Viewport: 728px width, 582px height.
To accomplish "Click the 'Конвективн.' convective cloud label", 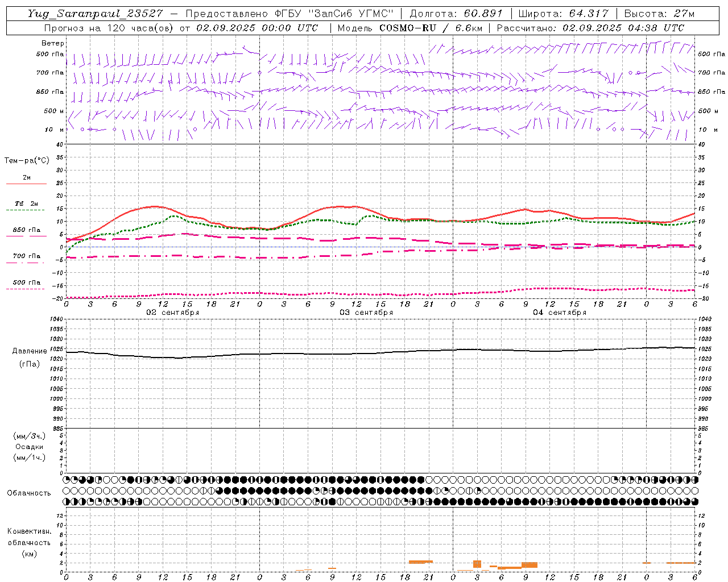I will (29, 531).
